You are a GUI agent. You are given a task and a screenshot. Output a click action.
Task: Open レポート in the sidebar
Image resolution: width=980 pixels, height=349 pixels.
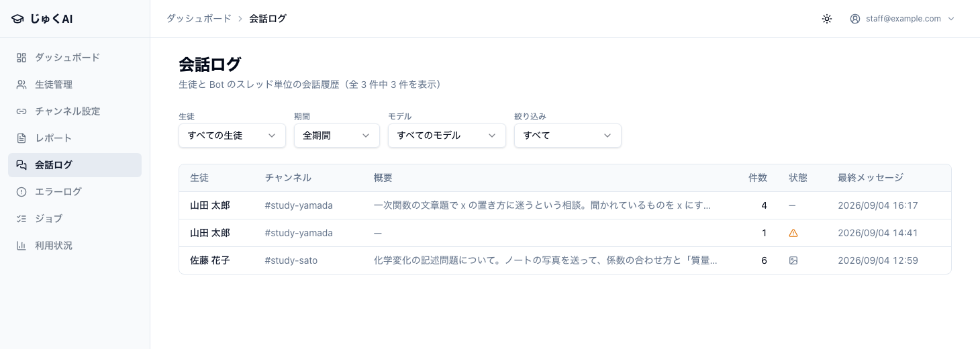[75, 138]
